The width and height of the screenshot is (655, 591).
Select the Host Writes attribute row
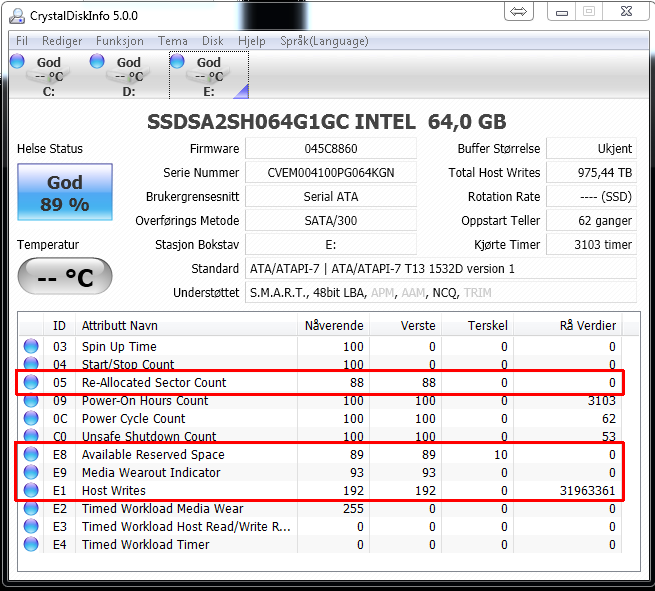tap(320, 490)
